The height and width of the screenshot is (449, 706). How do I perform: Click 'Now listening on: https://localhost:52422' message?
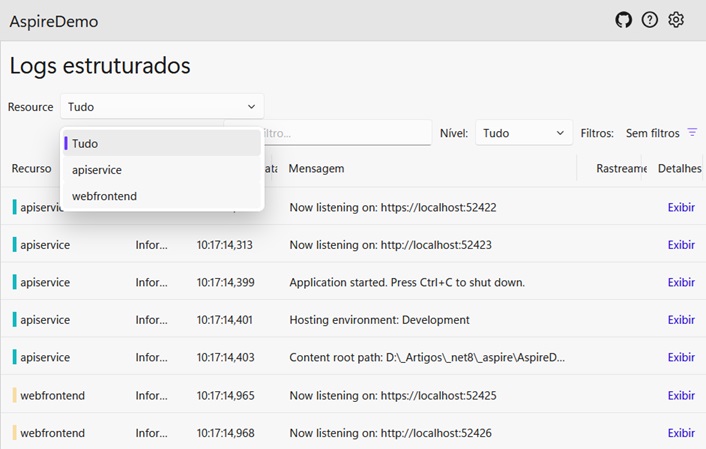pos(393,207)
